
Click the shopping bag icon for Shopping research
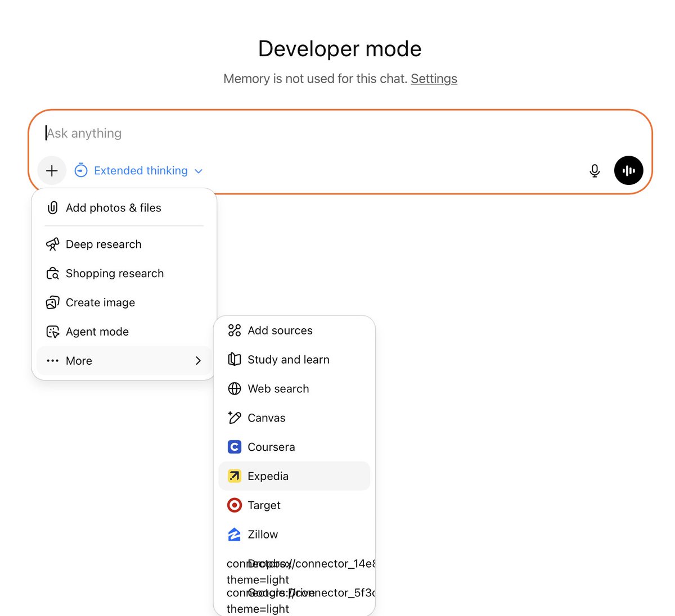52,274
